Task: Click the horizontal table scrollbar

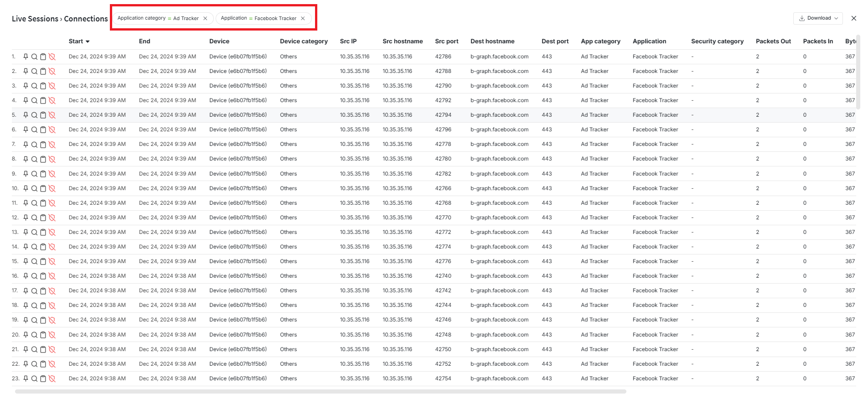Action: click(x=320, y=391)
